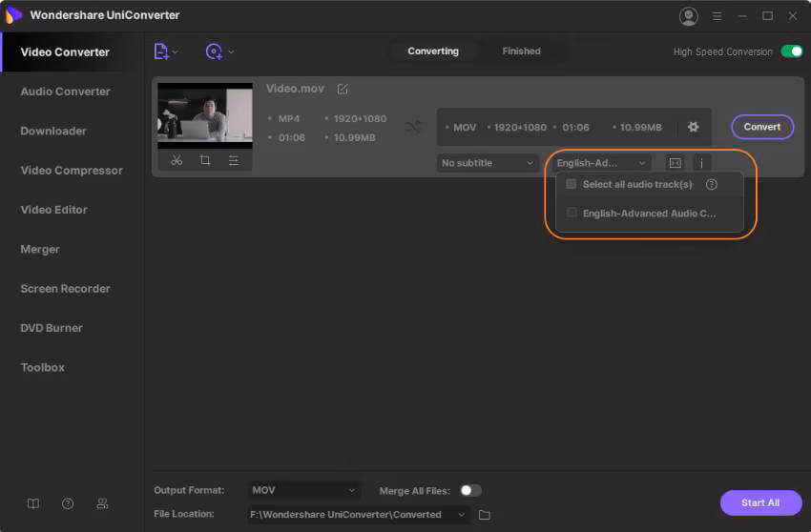Toggle Merge All Files switch

point(470,490)
